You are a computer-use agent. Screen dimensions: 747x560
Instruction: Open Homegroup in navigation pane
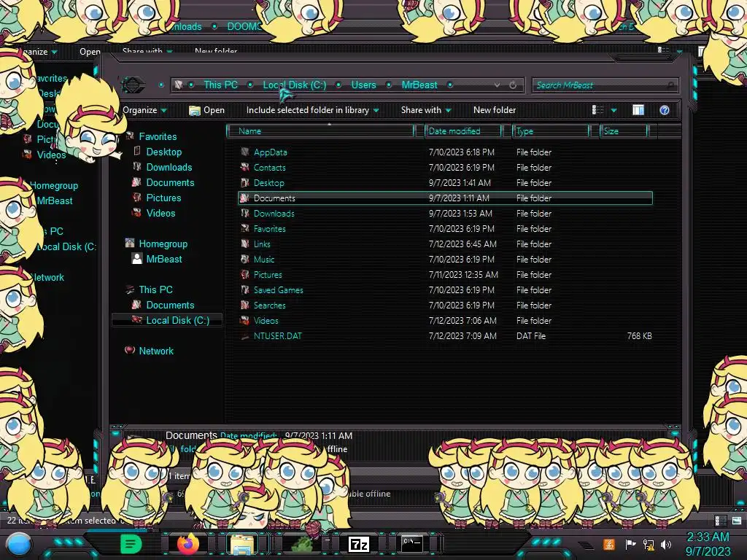click(x=163, y=244)
